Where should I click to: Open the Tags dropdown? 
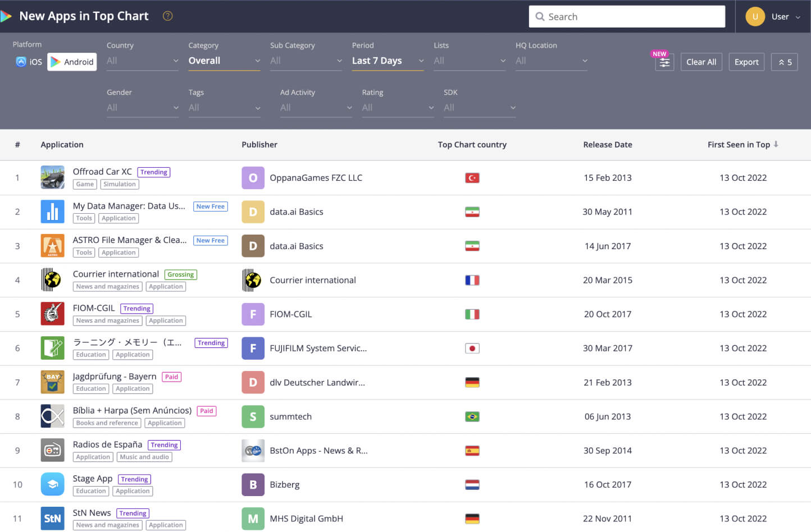point(224,108)
